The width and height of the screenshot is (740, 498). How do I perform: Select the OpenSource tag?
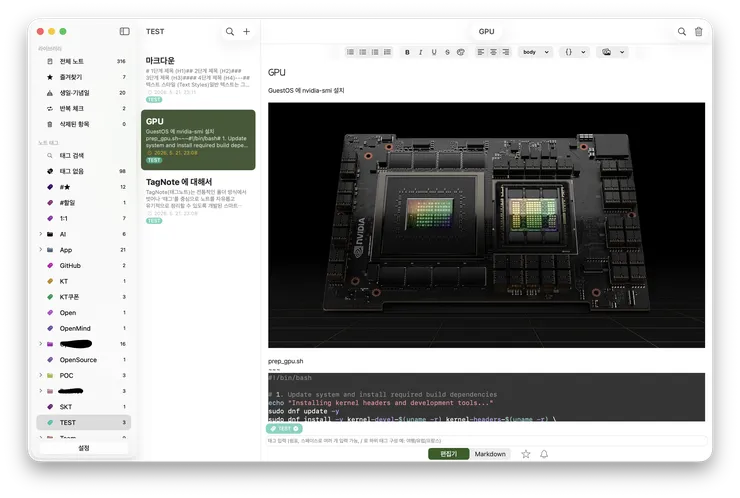pos(84,360)
